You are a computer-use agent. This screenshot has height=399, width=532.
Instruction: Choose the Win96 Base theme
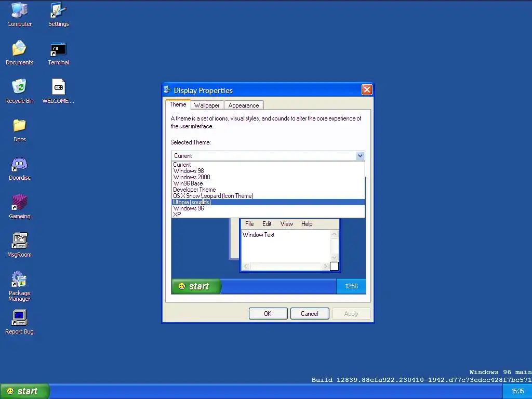tap(268, 183)
